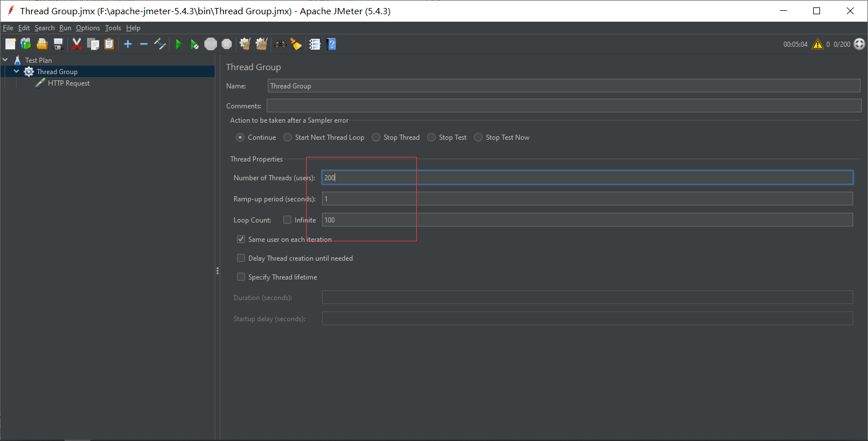Open the Function Helper list icon
The width and height of the screenshot is (868, 441).
tap(315, 44)
